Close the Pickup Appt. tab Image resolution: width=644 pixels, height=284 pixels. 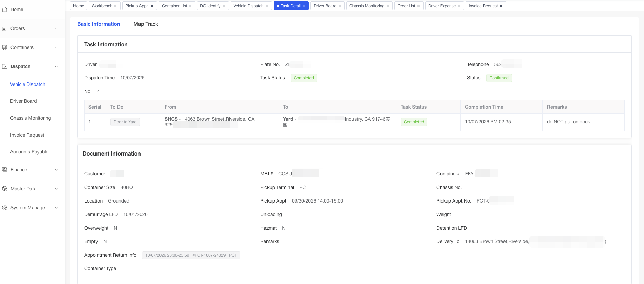(x=152, y=6)
